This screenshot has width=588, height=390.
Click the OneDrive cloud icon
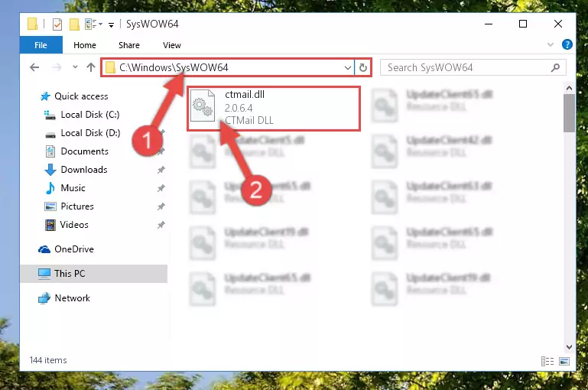click(44, 249)
